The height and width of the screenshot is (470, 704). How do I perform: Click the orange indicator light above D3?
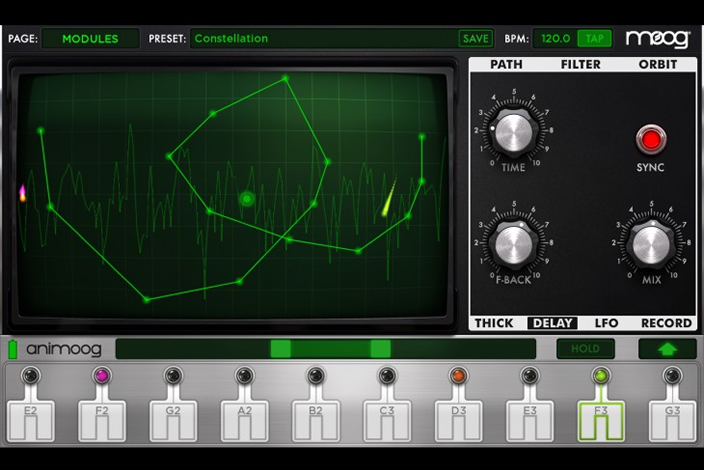[458, 375]
